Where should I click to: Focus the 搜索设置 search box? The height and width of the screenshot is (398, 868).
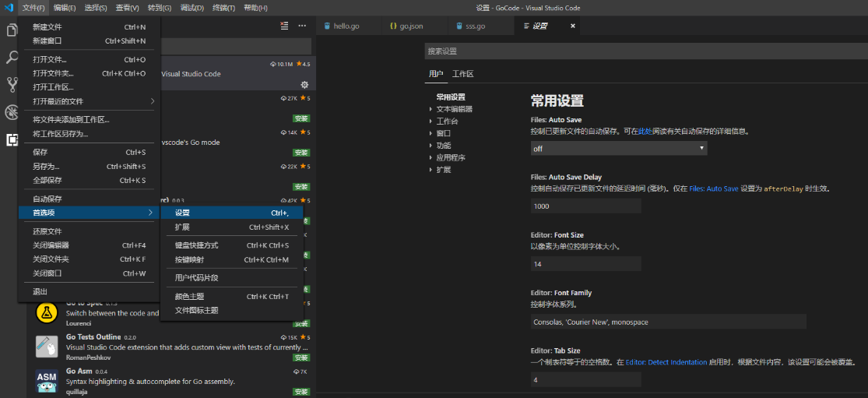[646, 51]
